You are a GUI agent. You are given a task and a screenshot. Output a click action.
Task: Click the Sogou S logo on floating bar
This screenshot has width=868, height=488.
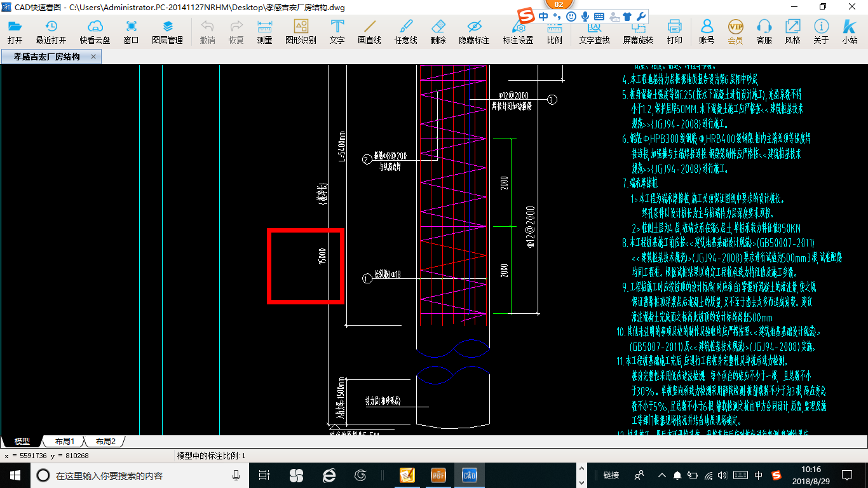[526, 16]
